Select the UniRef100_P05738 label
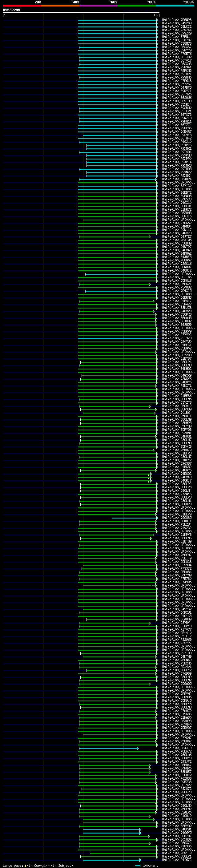The image size is (197, 868). click(177, 782)
